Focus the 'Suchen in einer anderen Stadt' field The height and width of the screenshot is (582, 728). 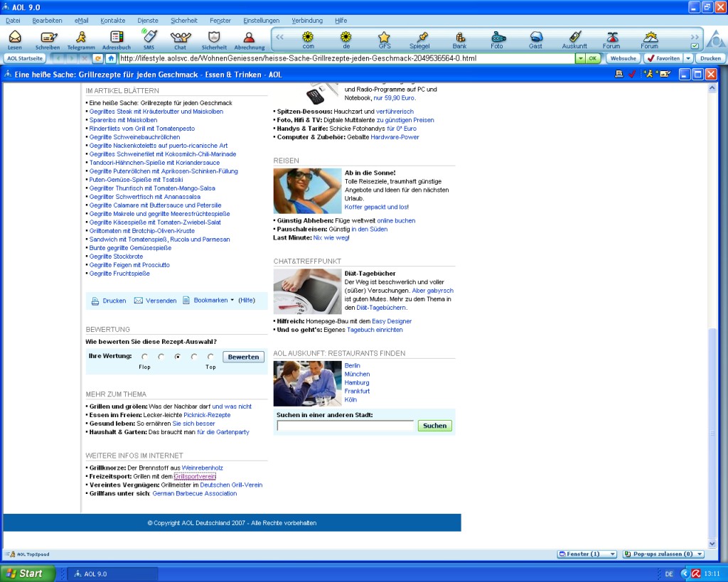pos(345,426)
